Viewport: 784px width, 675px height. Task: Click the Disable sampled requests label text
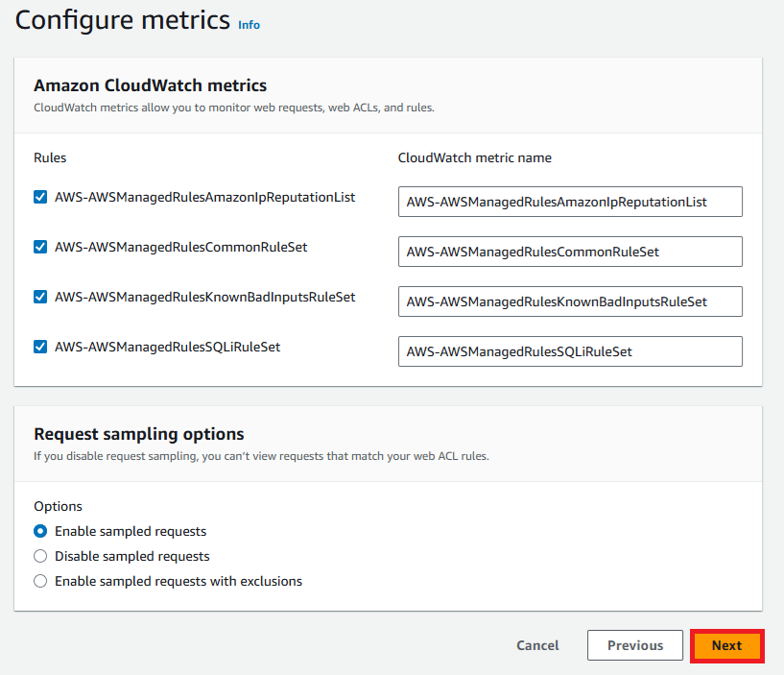pyautogui.click(x=132, y=556)
